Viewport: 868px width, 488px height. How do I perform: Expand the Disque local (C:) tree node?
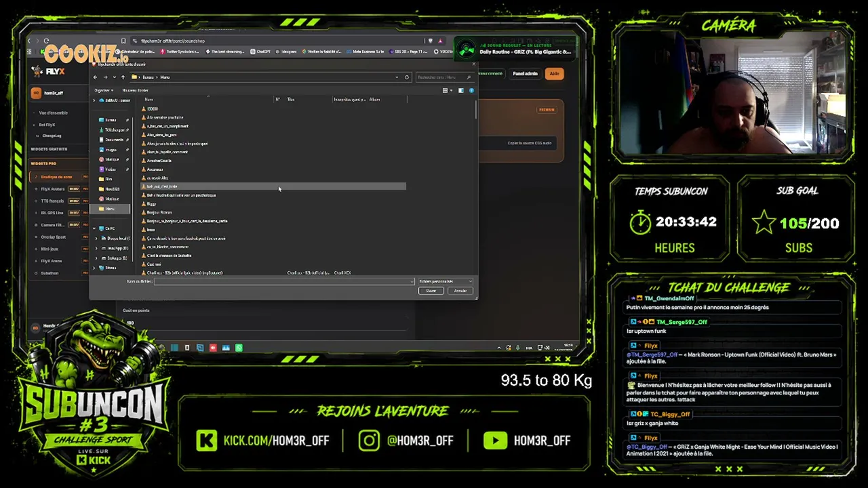[x=96, y=239]
